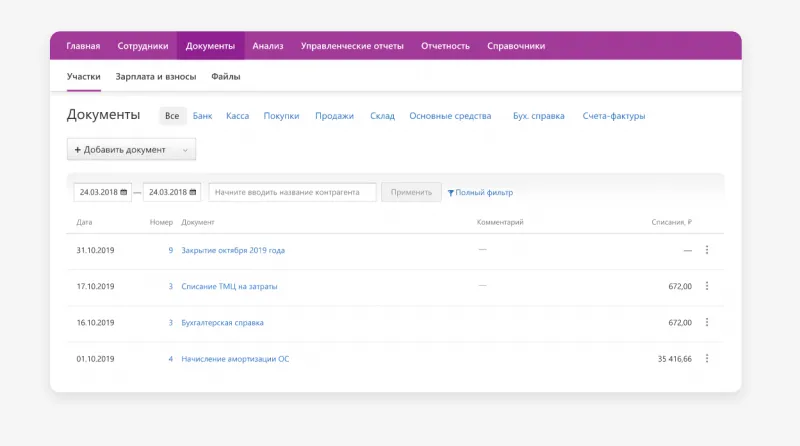The image size is (800, 446).
Task: Switch to the Файлы subtab
Action: (225, 76)
